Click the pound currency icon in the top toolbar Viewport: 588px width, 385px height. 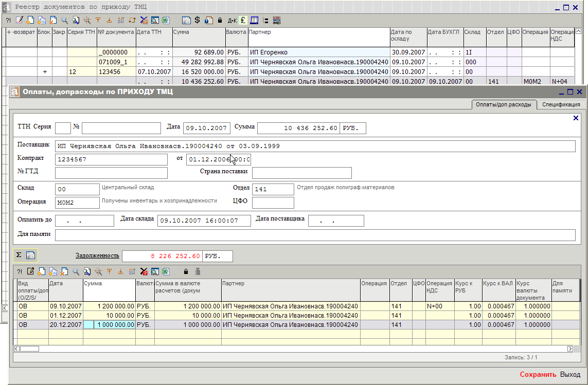243,20
